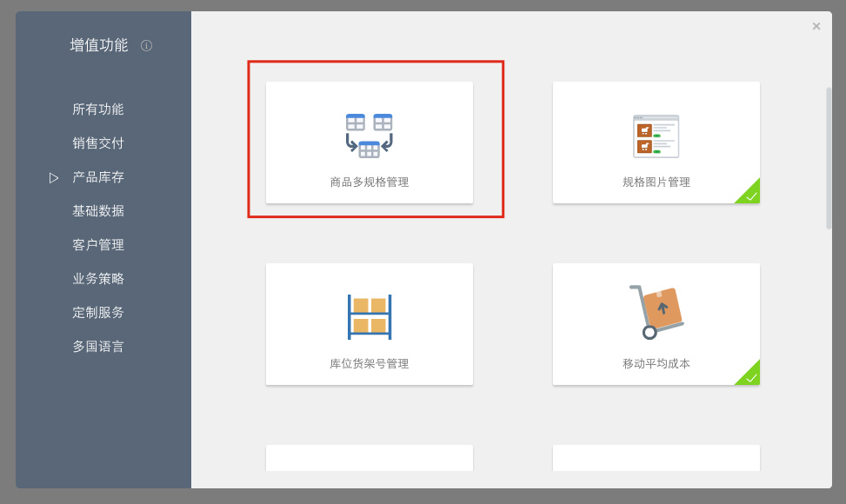This screenshot has width=846, height=504.
Task: Select 多国语言 in the sidebar
Action: (98, 347)
